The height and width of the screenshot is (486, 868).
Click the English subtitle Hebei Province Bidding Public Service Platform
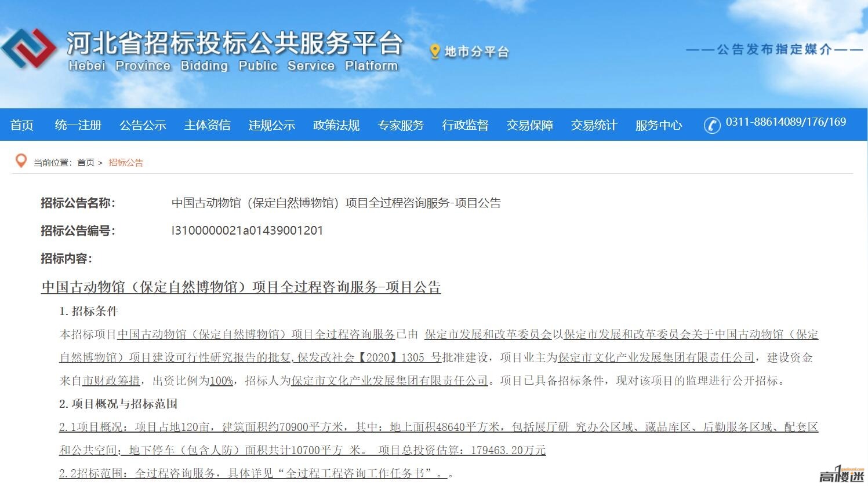pos(233,66)
